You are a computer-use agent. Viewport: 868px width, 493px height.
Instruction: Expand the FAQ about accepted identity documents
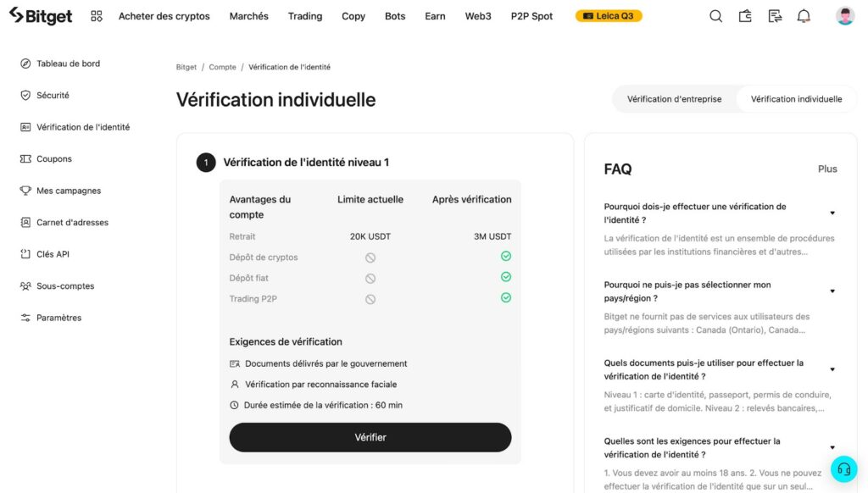(x=833, y=369)
